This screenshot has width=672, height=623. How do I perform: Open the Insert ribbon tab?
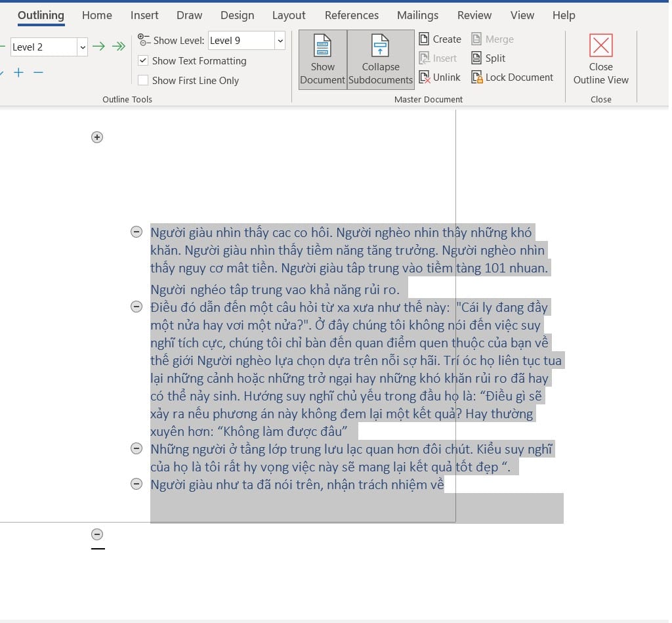144,16
